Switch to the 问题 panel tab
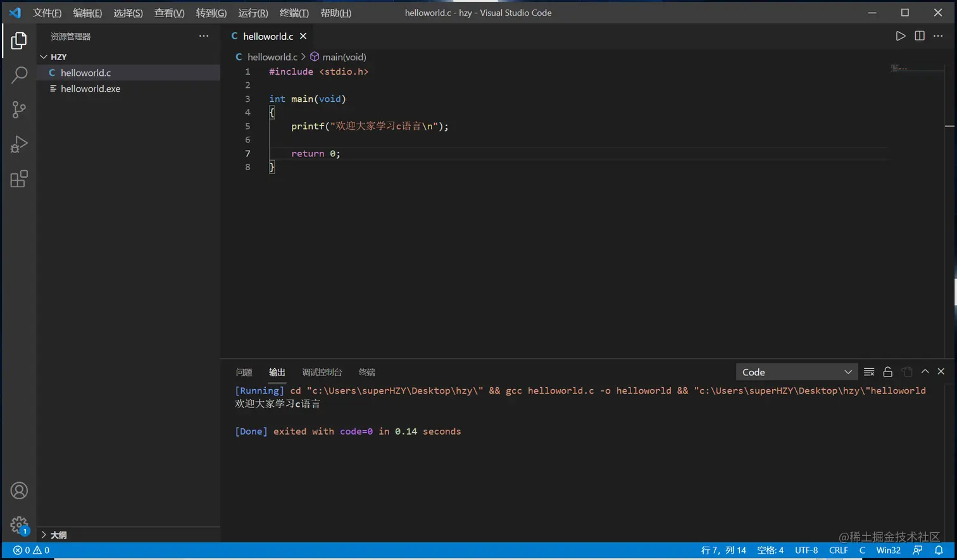 pos(244,372)
